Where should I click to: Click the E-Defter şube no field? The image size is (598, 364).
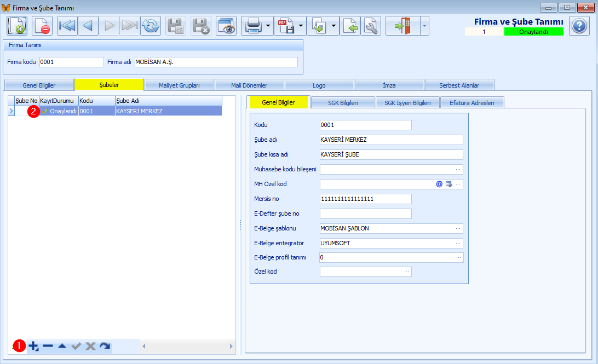366,214
